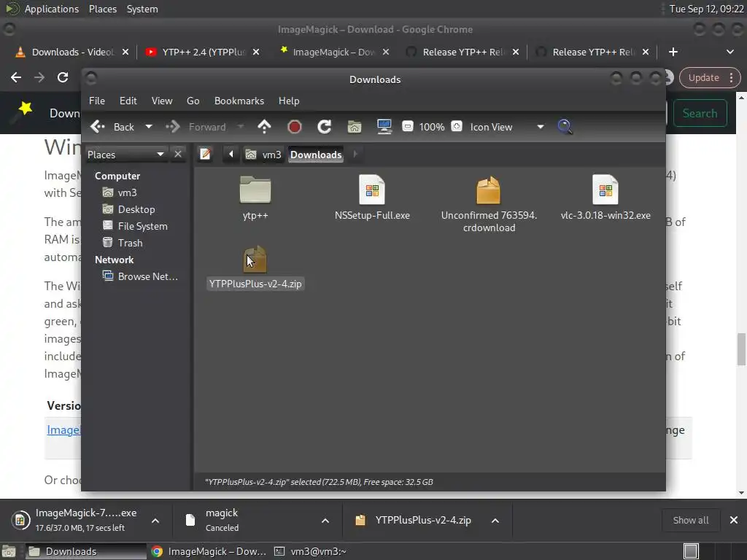Zoom in with the plus icon
The height and width of the screenshot is (560, 747).
pos(457,126)
